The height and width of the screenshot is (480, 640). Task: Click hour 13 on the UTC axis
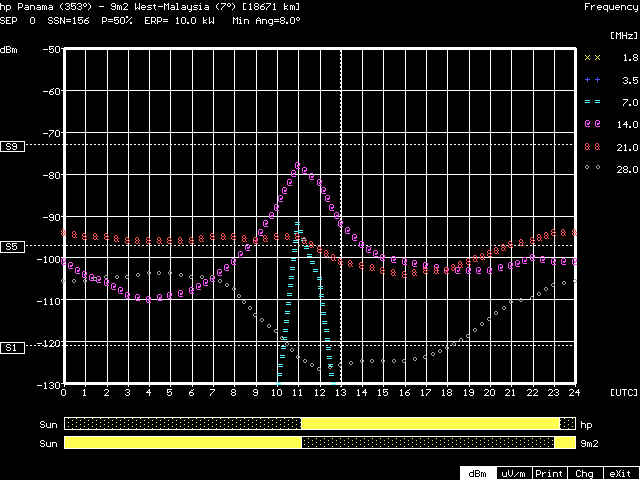tap(341, 393)
